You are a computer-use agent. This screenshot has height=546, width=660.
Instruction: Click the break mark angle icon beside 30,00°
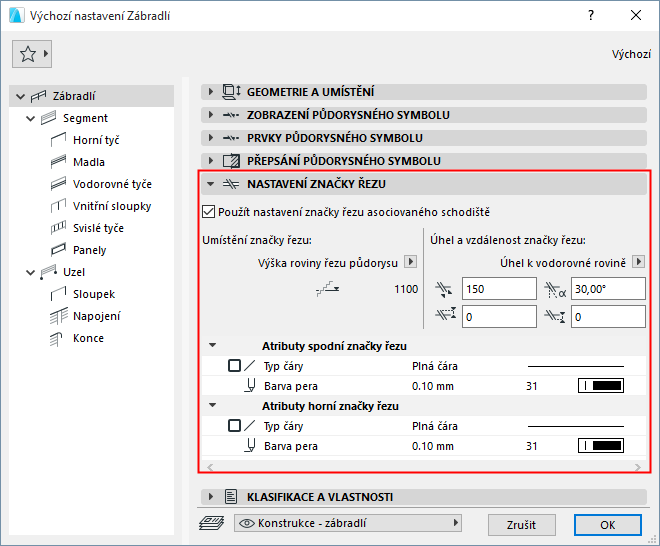555,290
